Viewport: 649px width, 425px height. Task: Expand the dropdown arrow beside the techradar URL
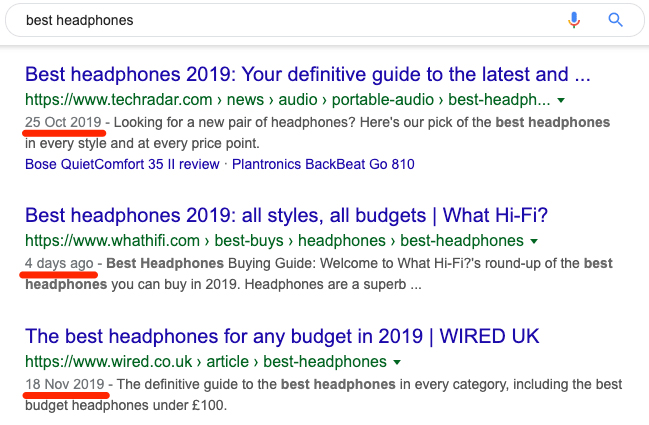pyautogui.click(x=561, y=100)
